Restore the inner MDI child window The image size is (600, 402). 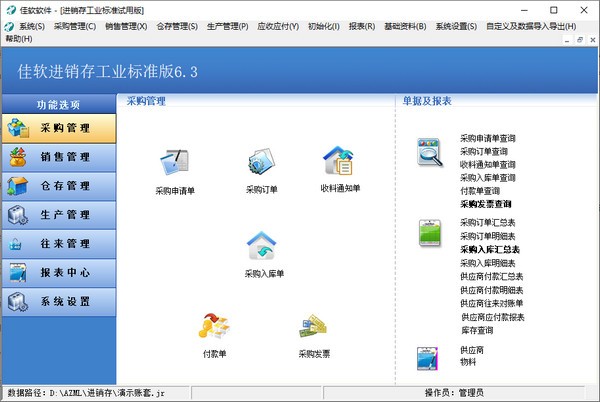click(x=580, y=40)
